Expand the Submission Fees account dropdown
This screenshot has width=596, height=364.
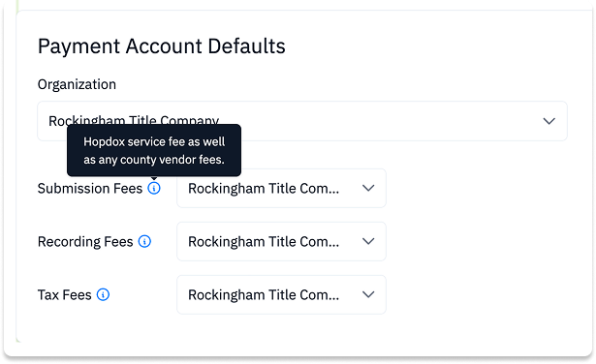(281, 188)
